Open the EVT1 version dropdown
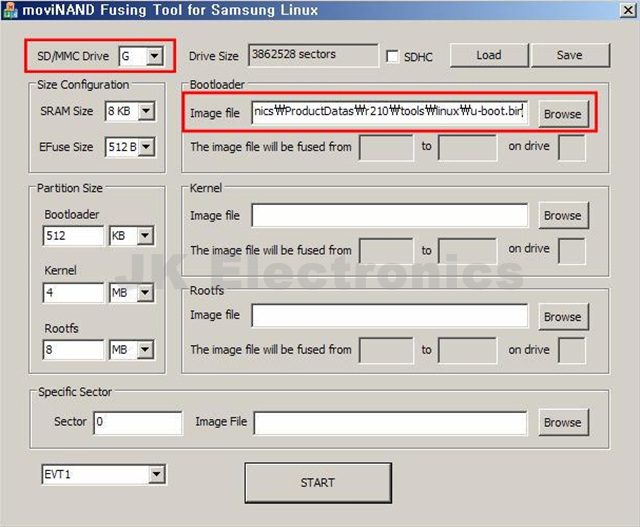Screen dimensions: 640x527 click(x=157, y=474)
